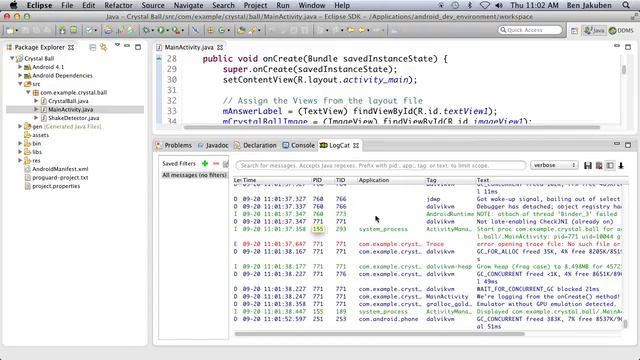This screenshot has height=360, width=640.
Task: Click the Spotlight search icon
Action: (626, 5)
